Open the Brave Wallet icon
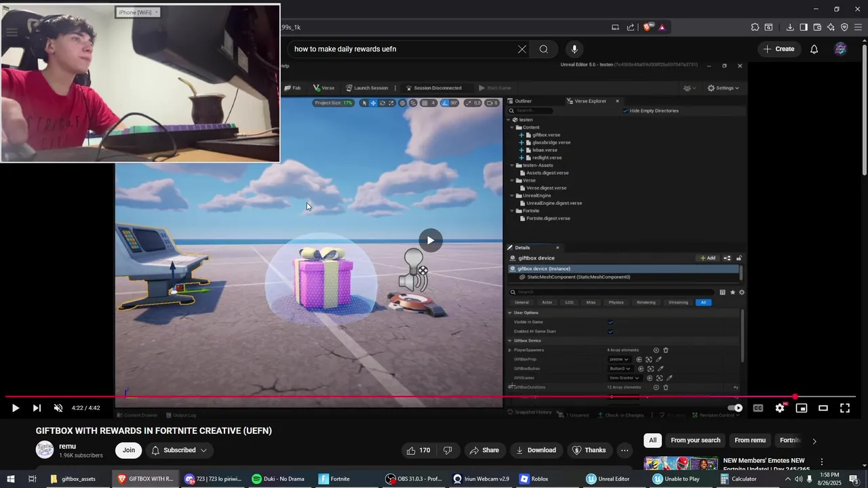This screenshot has height=488, width=868. point(817,27)
